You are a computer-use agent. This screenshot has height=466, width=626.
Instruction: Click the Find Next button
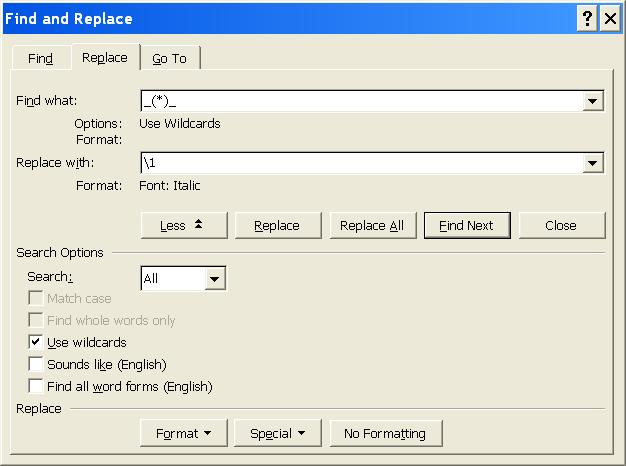click(466, 225)
